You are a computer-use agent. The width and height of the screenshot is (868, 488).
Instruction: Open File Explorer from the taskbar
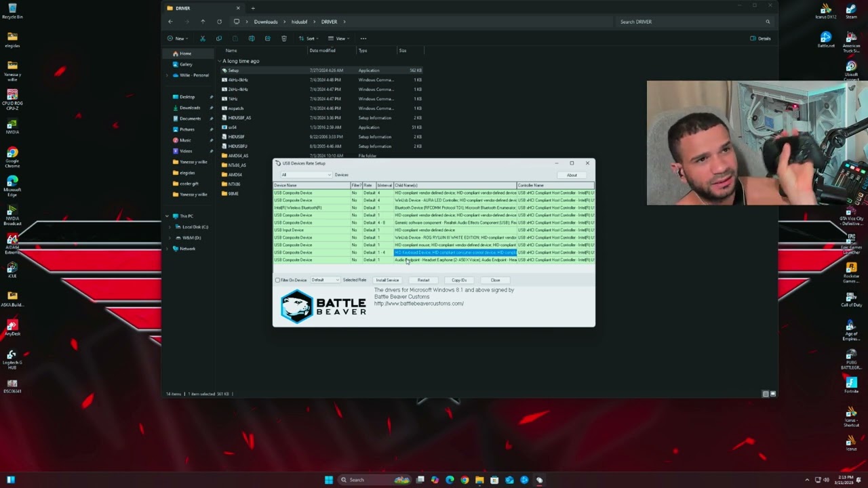coord(479,480)
